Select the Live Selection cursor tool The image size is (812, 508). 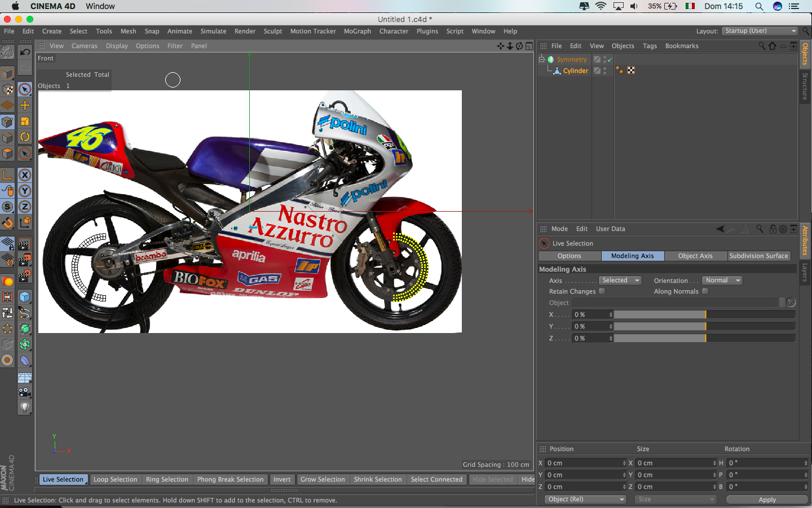(25, 89)
